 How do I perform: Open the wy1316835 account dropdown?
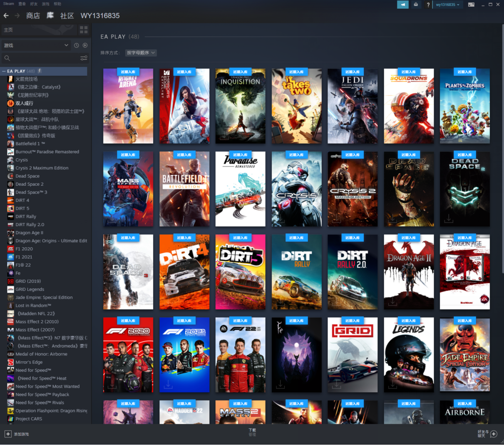point(448,5)
